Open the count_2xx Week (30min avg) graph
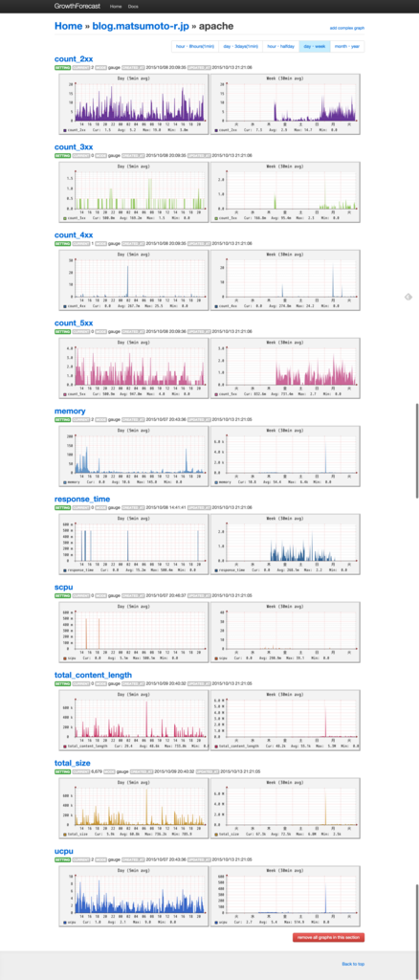Viewport: 419px width, 980px height. 285,103
